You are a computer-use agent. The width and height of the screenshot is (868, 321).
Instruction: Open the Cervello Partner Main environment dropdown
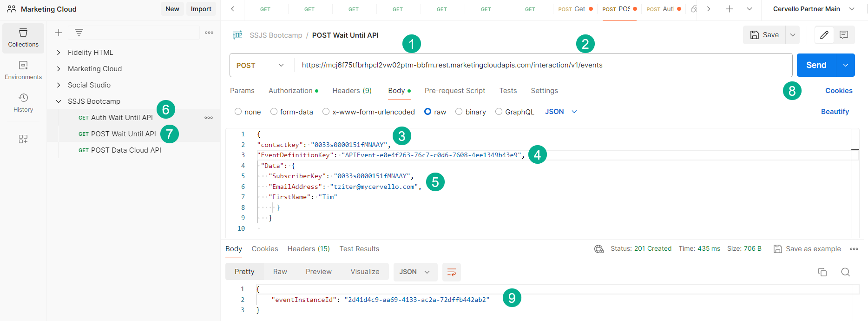(x=814, y=9)
